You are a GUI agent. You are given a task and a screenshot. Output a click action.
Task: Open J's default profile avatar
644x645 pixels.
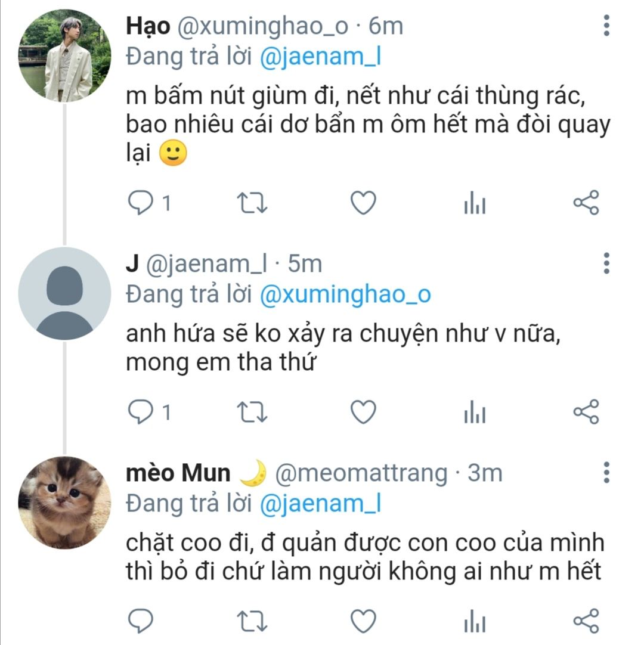[64, 294]
